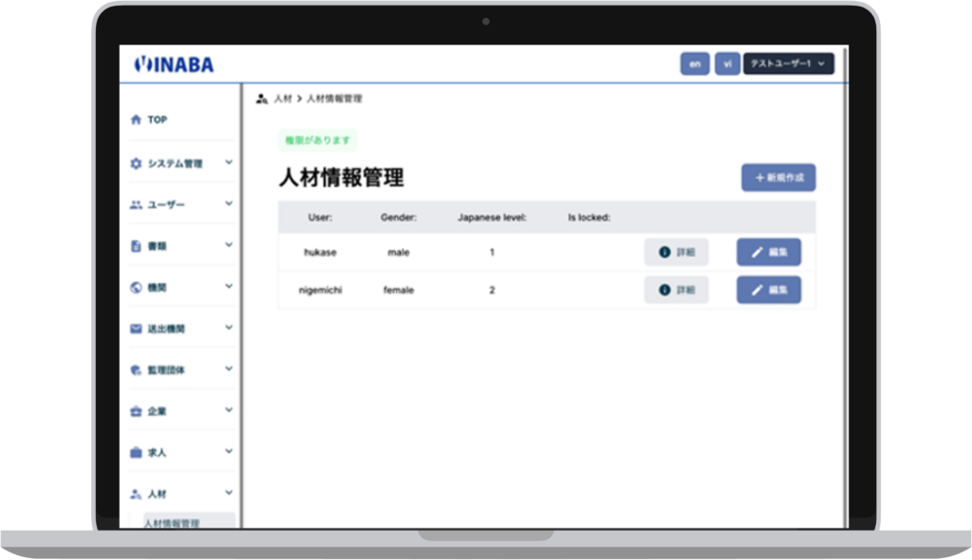Click the document icon for 書類
This screenshot has width=972, height=560.
point(135,246)
